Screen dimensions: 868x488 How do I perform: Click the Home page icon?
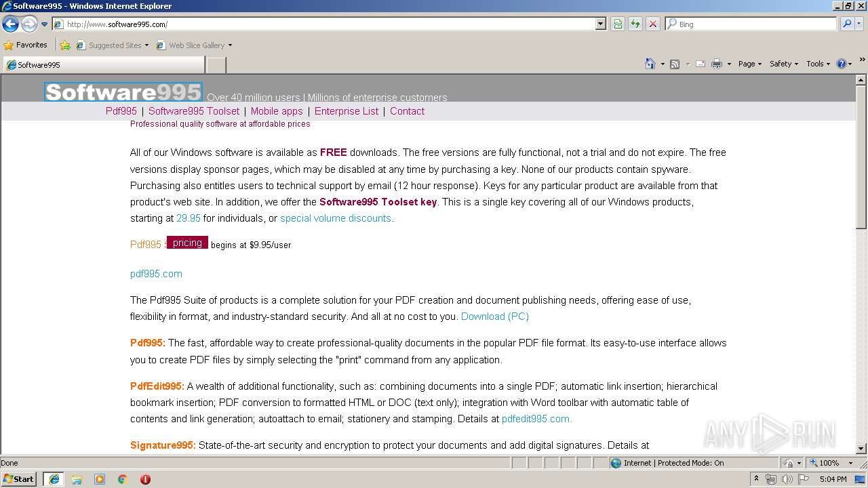[650, 64]
